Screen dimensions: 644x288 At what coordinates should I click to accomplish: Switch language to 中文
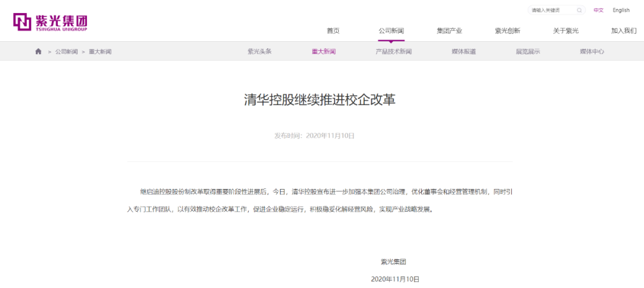[x=599, y=10]
